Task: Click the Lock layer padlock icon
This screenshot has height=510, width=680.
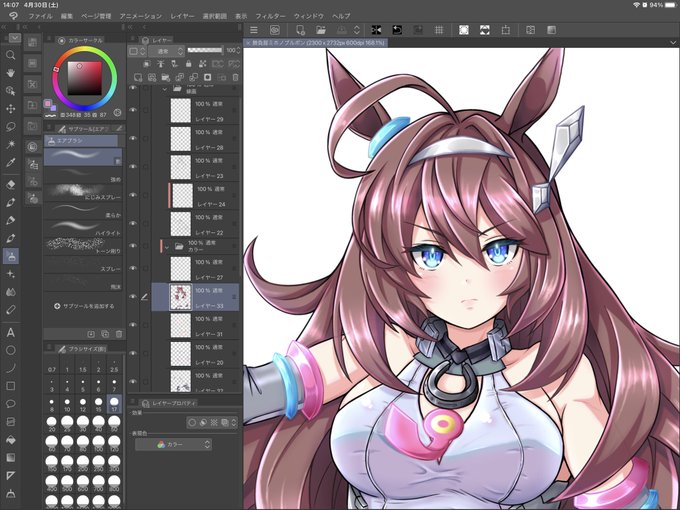Action: (x=188, y=64)
